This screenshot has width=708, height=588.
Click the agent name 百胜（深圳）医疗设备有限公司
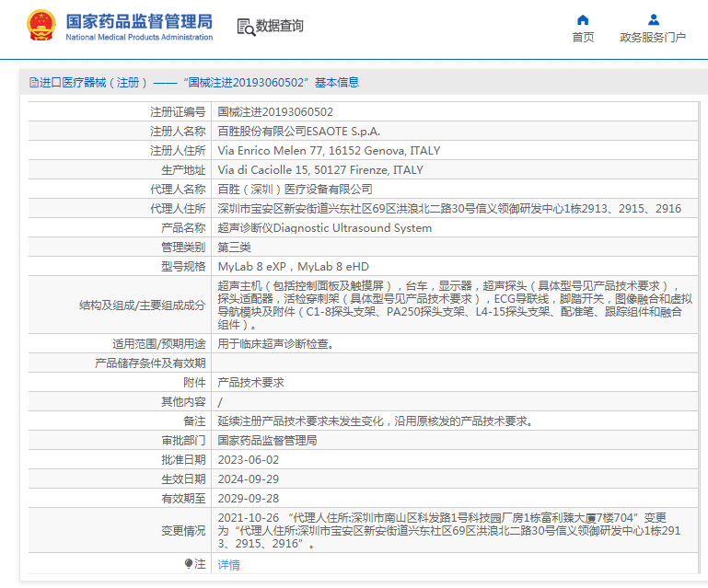click(288, 189)
